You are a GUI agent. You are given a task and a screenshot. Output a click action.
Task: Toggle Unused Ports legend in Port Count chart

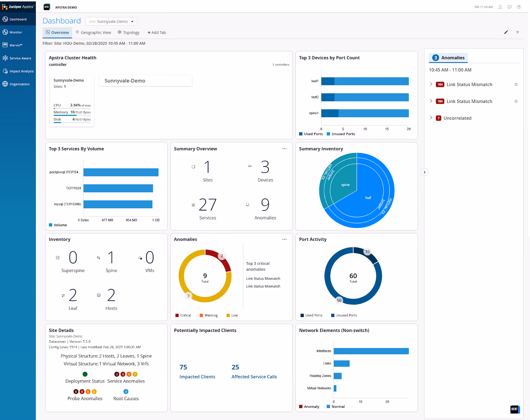(341, 134)
